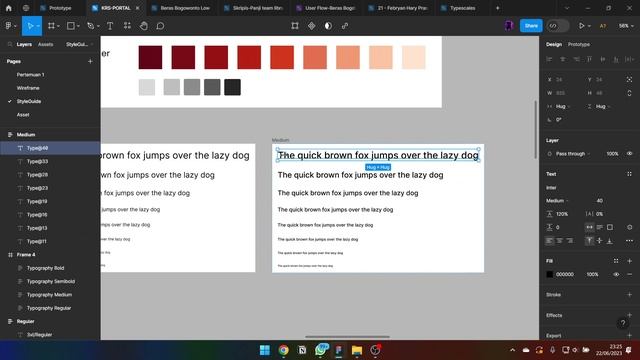Click the Use as mask icon
This screenshot has height=360, width=640.
(328, 26)
